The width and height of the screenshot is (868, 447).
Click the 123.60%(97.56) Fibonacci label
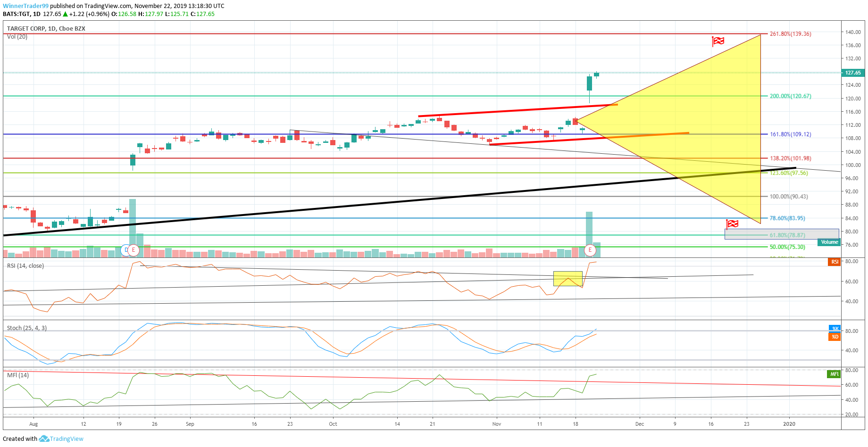pyautogui.click(x=789, y=173)
